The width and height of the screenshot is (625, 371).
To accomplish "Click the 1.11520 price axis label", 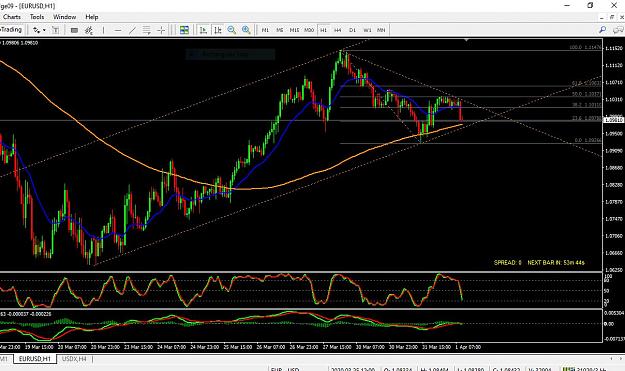I will pos(614,48).
